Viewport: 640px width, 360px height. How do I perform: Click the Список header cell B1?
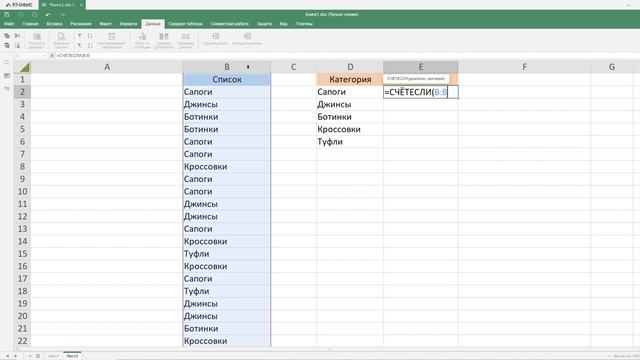point(227,80)
